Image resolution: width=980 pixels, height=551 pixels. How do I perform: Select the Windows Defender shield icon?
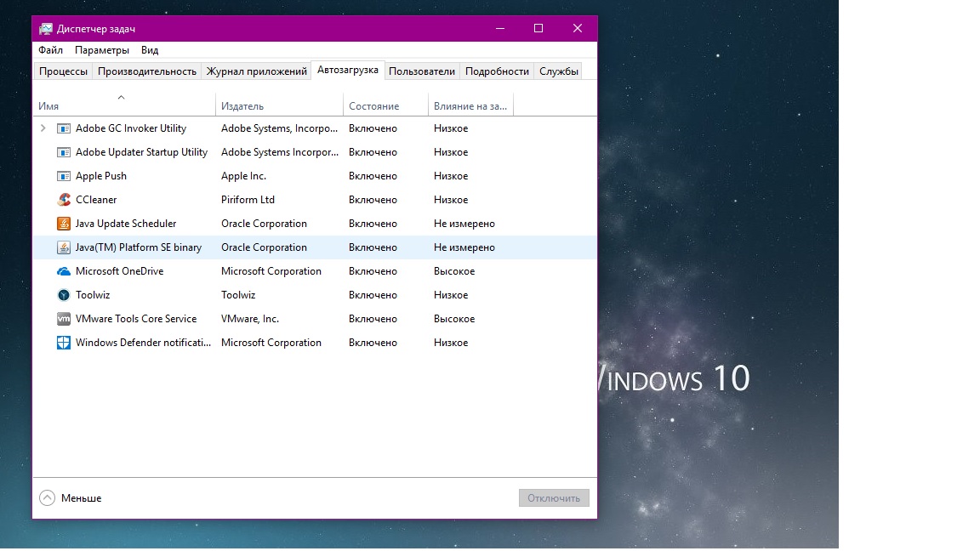point(64,343)
